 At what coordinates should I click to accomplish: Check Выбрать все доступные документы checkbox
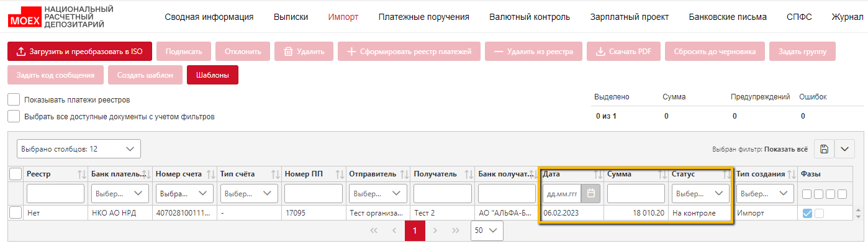click(13, 116)
